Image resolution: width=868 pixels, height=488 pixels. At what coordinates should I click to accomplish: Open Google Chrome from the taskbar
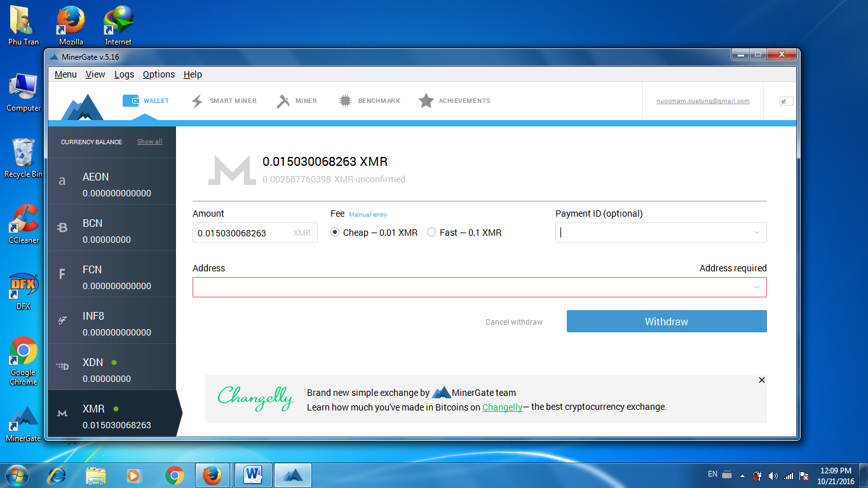point(174,475)
